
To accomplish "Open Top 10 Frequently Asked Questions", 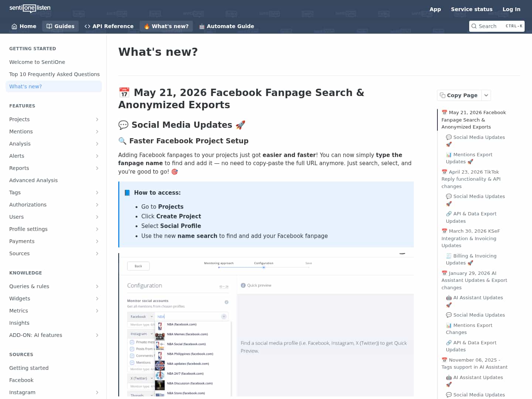I will [54, 74].
